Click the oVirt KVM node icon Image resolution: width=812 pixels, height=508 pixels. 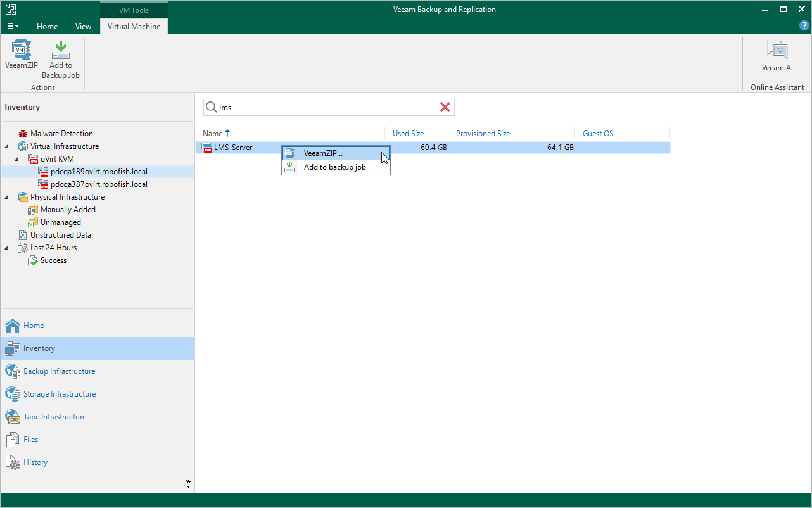[33, 159]
